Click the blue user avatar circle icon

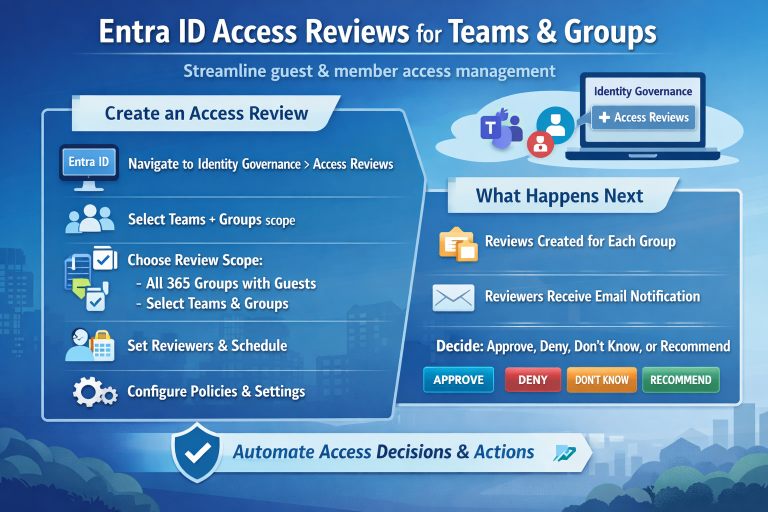click(x=555, y=125)
